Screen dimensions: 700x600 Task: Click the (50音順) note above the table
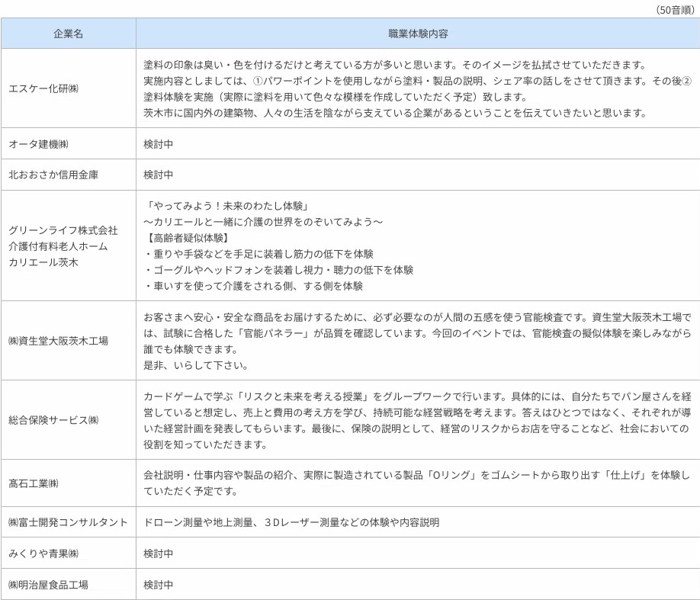(x=674, y=9)
